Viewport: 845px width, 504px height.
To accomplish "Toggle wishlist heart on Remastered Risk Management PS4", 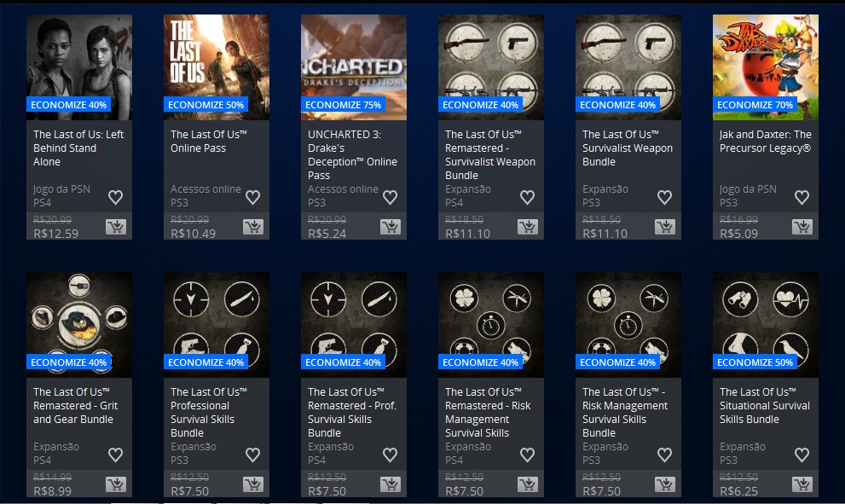I will [527, 455].
